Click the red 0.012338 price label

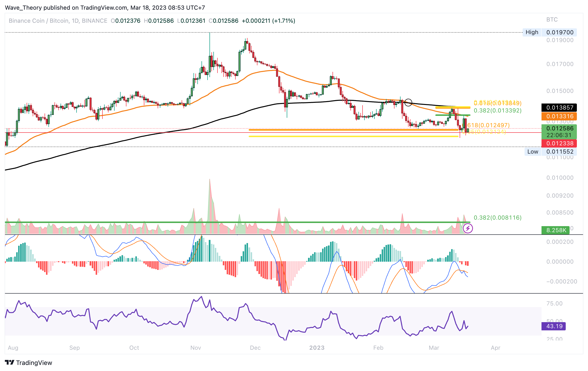[559, 143]
